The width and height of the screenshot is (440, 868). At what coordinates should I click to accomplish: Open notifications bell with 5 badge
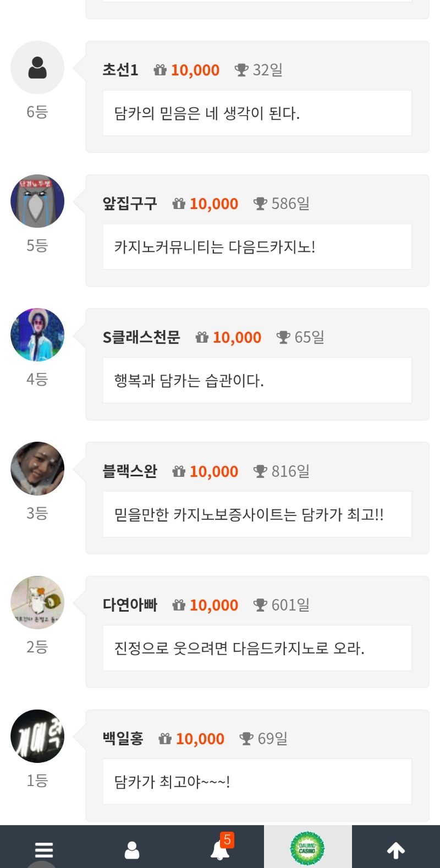(x=220, y=850)
